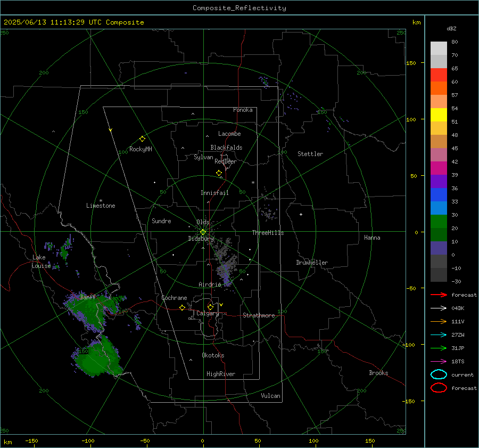
Task: Select the magenta 18TS arrow icon
Action: (439, 361)
